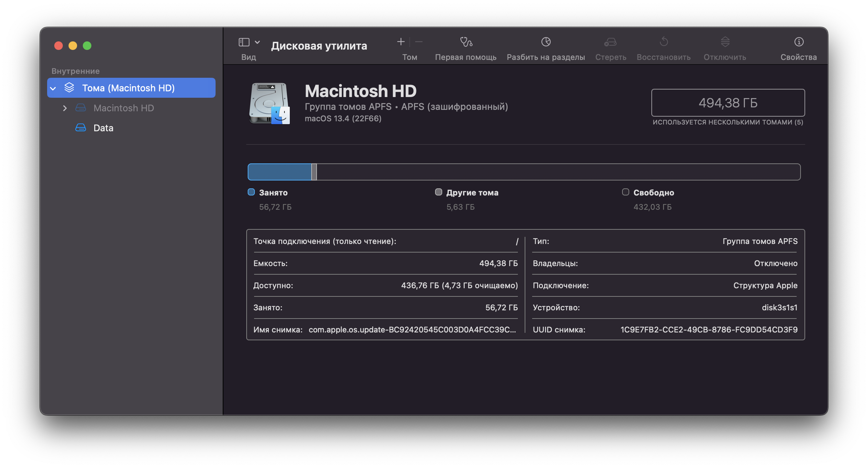Click the Restore arrow icon

[663, 42]
